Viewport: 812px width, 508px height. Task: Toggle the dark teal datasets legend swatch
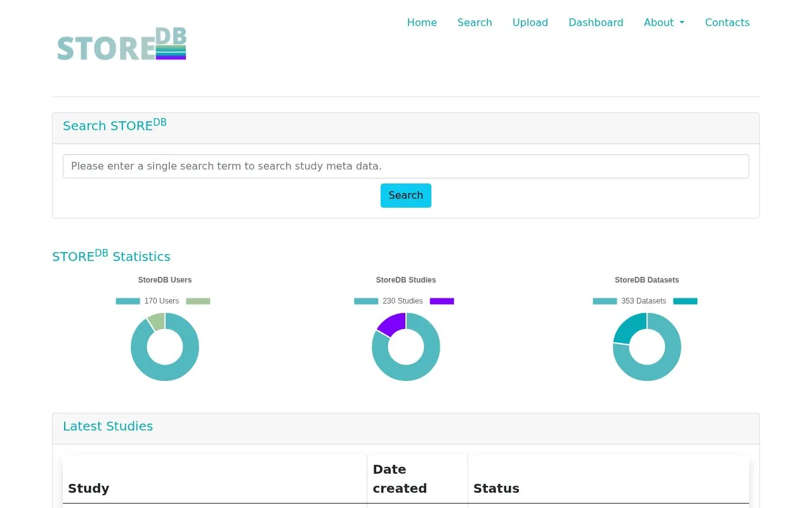(685, 301)
